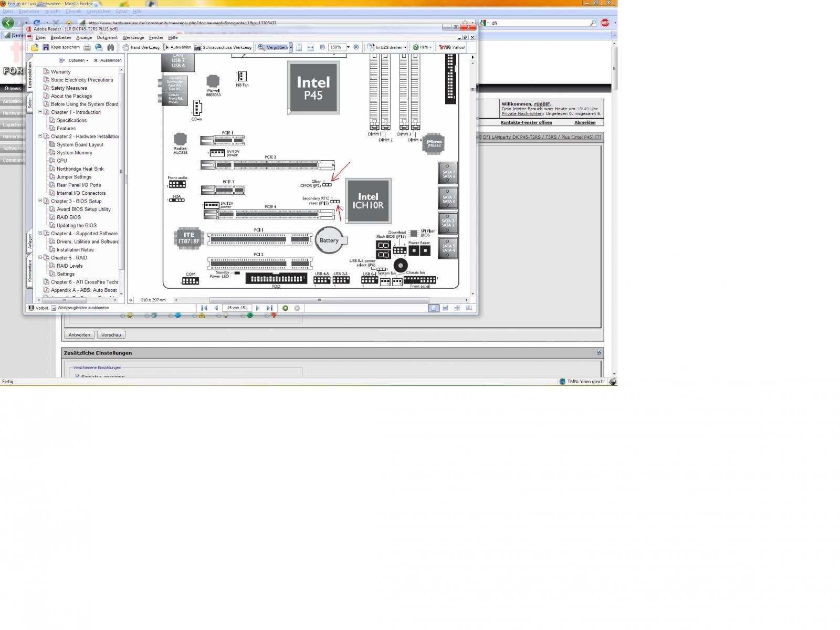Collapse Chapter 1 - Introduction bookmark
The width and height of the screenshot is (840, 630).
pyautogui.click(x=40, y=112)
